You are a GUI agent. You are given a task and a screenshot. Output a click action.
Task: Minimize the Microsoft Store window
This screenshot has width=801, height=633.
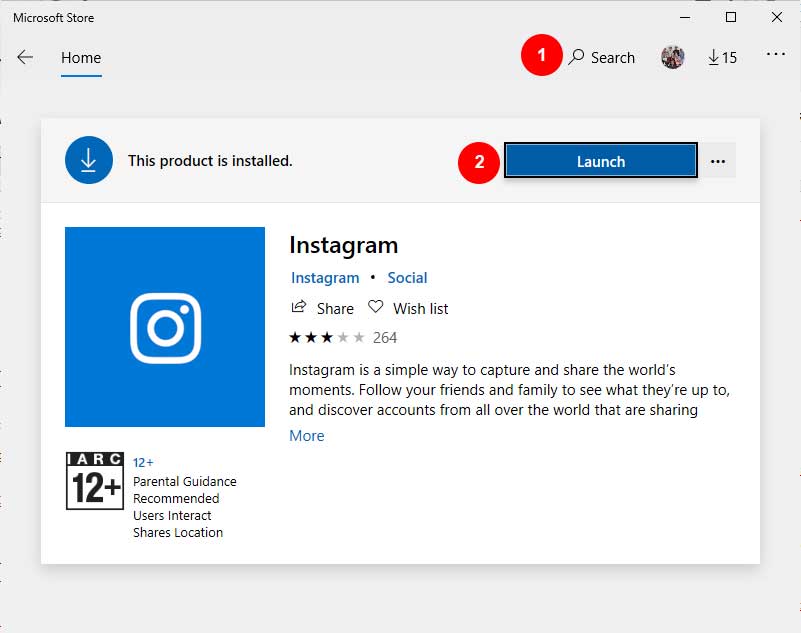[685, 17]
